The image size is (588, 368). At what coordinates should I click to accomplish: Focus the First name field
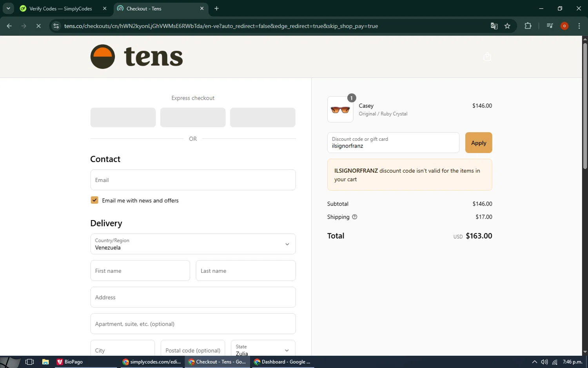(140, 271)
